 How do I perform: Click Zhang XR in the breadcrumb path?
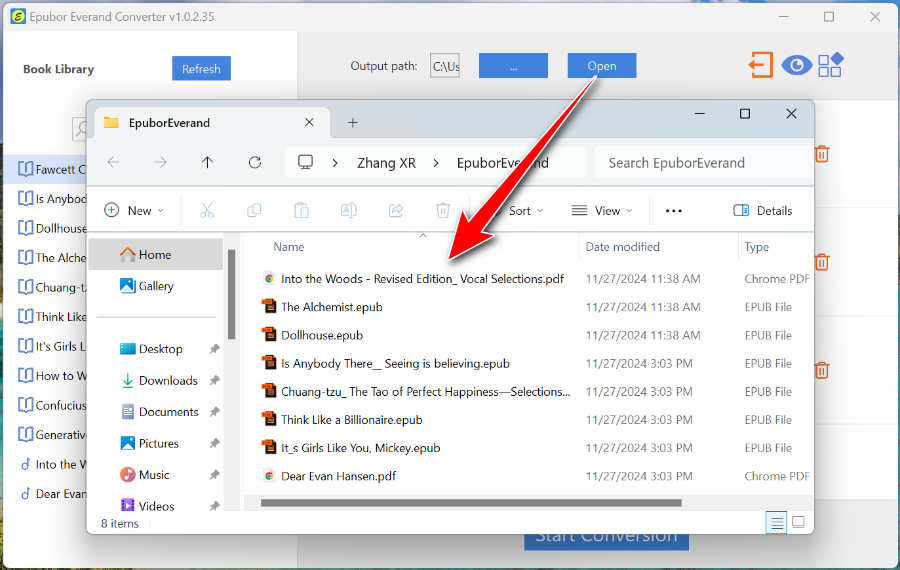386,163
